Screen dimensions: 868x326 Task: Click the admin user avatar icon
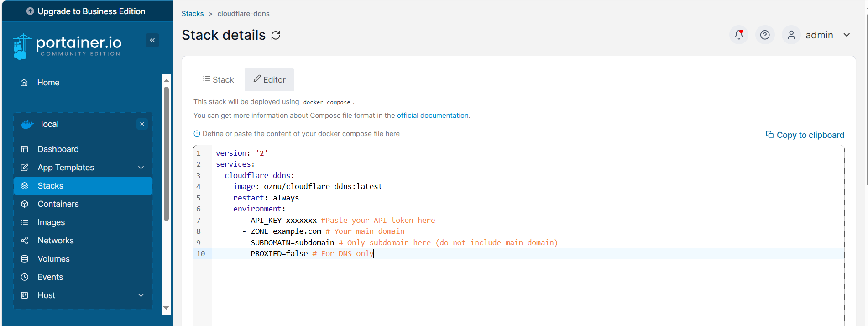pos(791,35)
